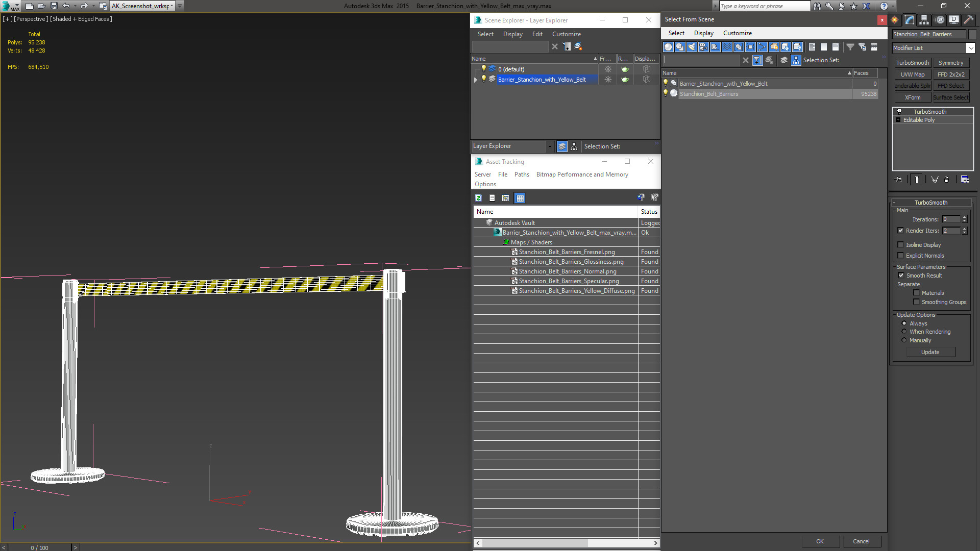Open workspace selector dropdown AK_Screenshot_wrksp
Image resolution: width=980 pixels, height=551 pixels.
(x=171, y=6)
